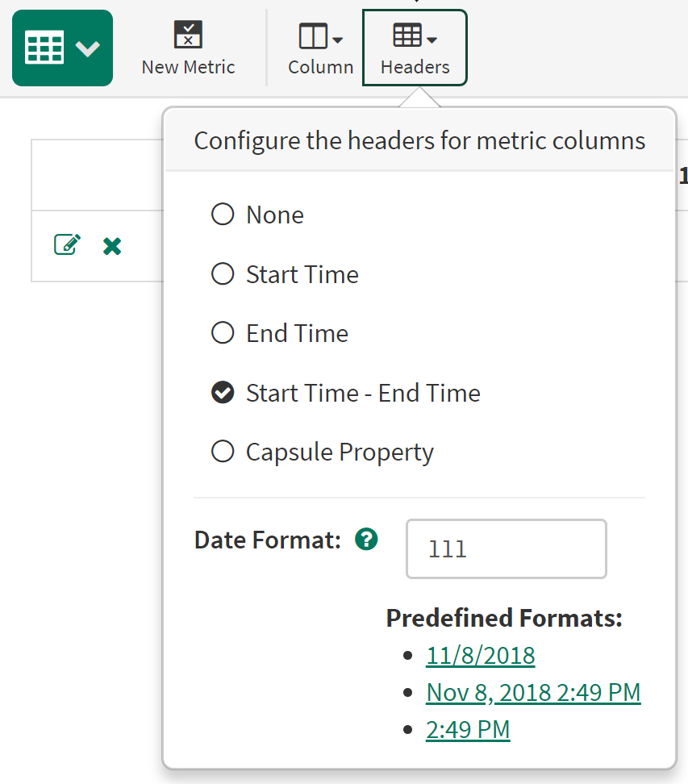Click the green X remove icon
Image resolution: width=688 pixels, height=784 pixels.
tap(112, 246)
